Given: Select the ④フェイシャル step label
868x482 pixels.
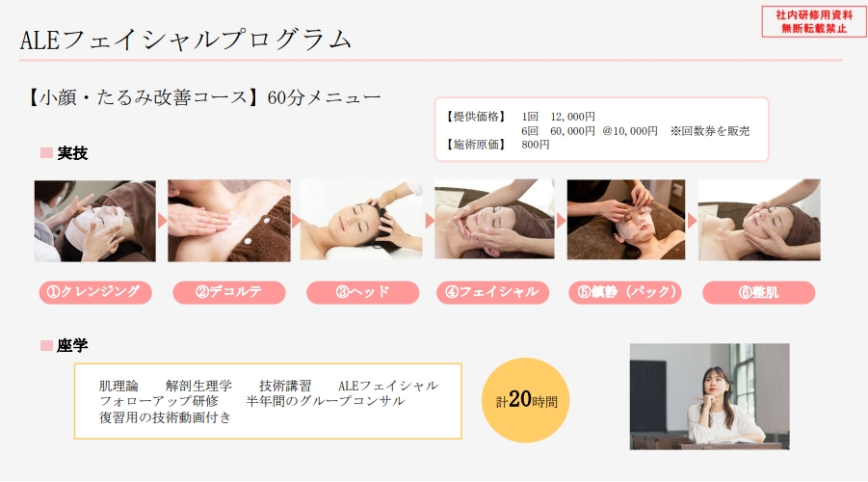Looking at the screenshot, I should (492, 292).
